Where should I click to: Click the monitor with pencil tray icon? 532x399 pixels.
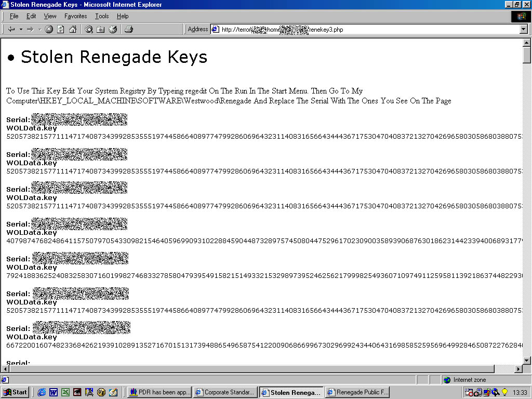pos(487,392)
